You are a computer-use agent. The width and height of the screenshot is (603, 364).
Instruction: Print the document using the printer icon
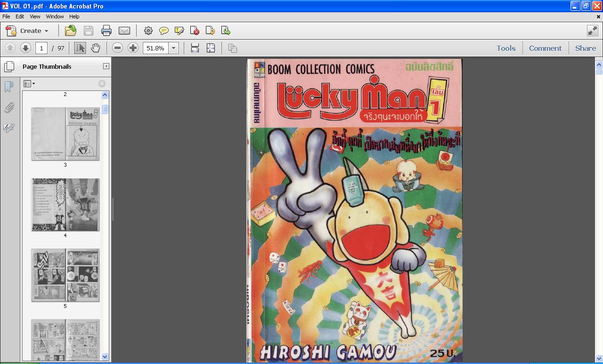[x=106, y=31]
